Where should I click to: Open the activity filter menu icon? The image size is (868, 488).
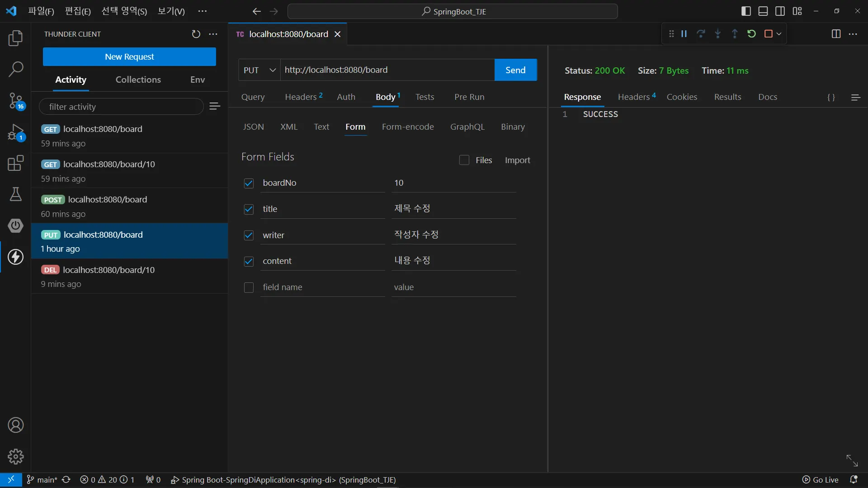click(x=215, y=106)
